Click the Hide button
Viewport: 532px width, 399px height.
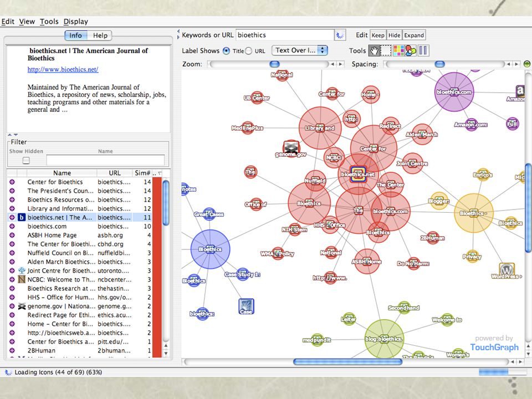(x=394, y=35)
